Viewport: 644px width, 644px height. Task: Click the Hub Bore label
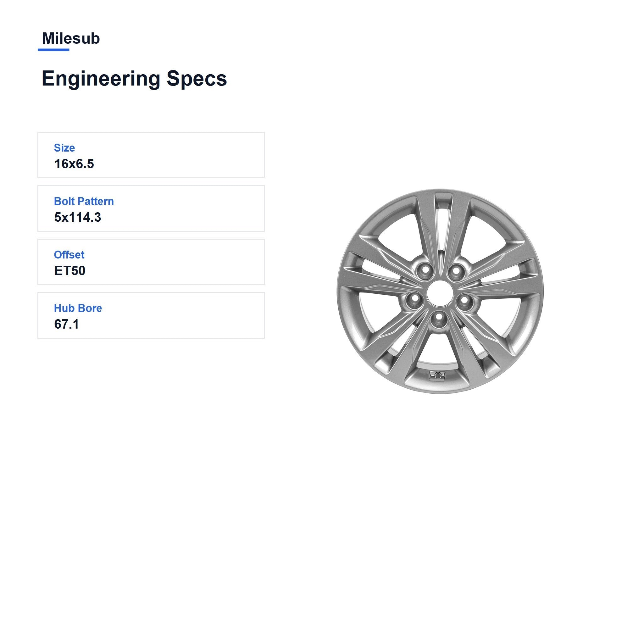tap(78, 308)
